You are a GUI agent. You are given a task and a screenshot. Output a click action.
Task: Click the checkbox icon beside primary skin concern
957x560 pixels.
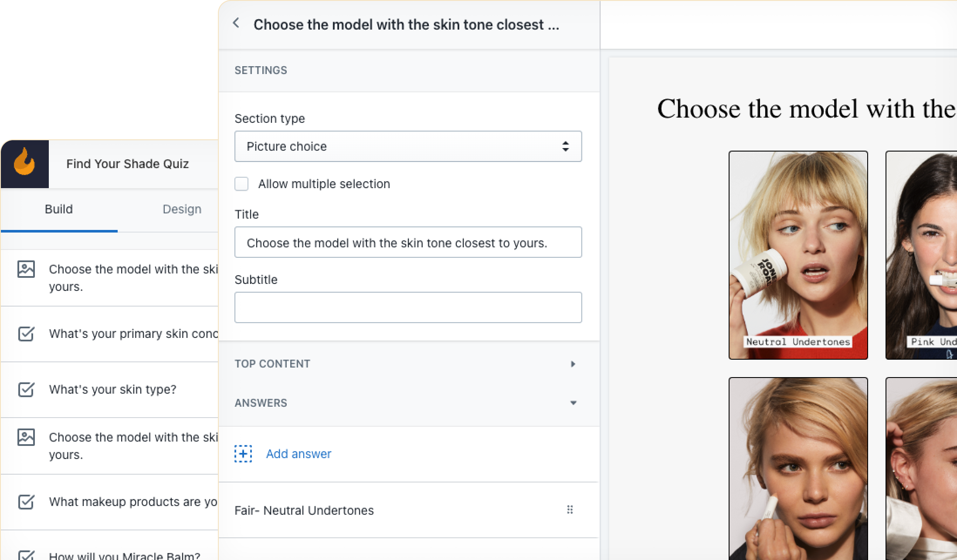tap(26, 334)
